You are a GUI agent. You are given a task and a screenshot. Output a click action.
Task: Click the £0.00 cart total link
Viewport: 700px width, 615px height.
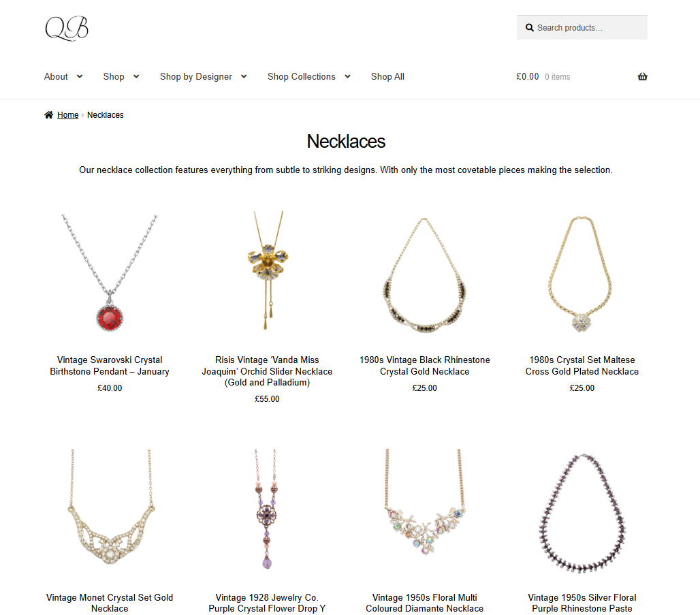click(527, 76)
